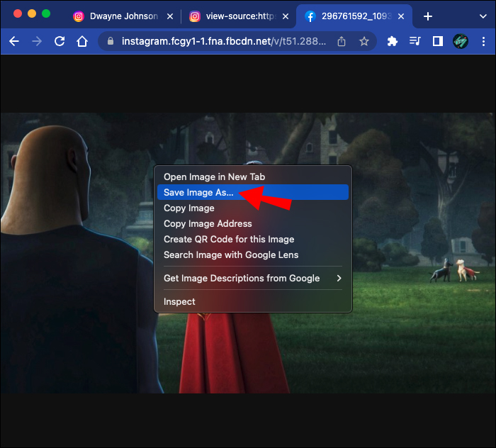Click the forward navigation arrow
The width and height of the screenshot is (496, 448).
[x=37, y=41]
